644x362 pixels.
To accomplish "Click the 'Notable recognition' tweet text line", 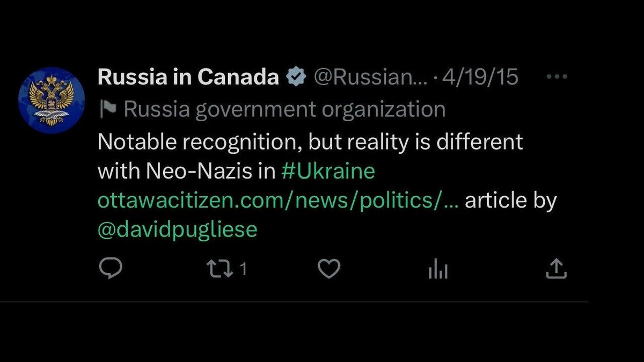I will point(310,142).
